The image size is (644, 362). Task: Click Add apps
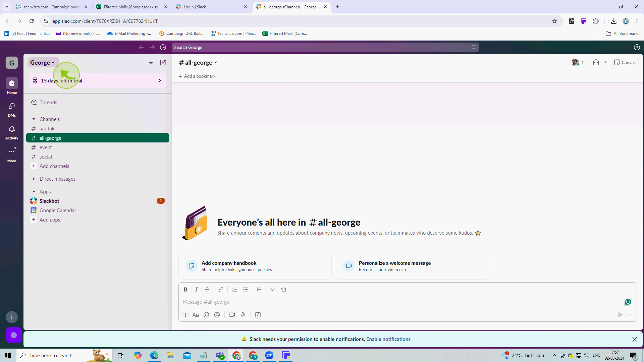[97, 220]
